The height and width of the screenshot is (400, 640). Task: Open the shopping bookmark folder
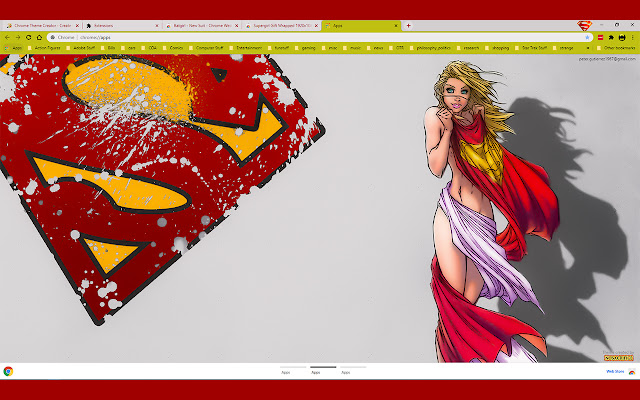pyautogui.click(x=497, y=48)
